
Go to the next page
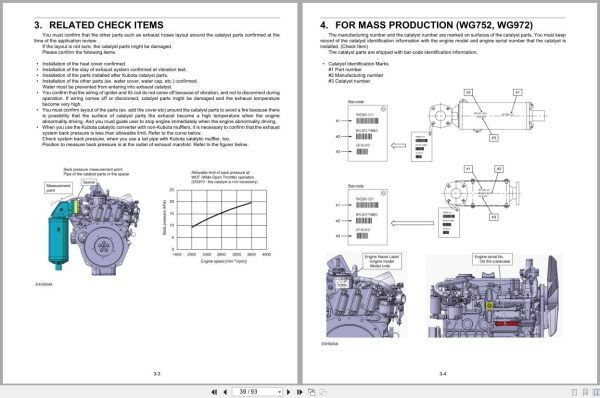(289, 392)
